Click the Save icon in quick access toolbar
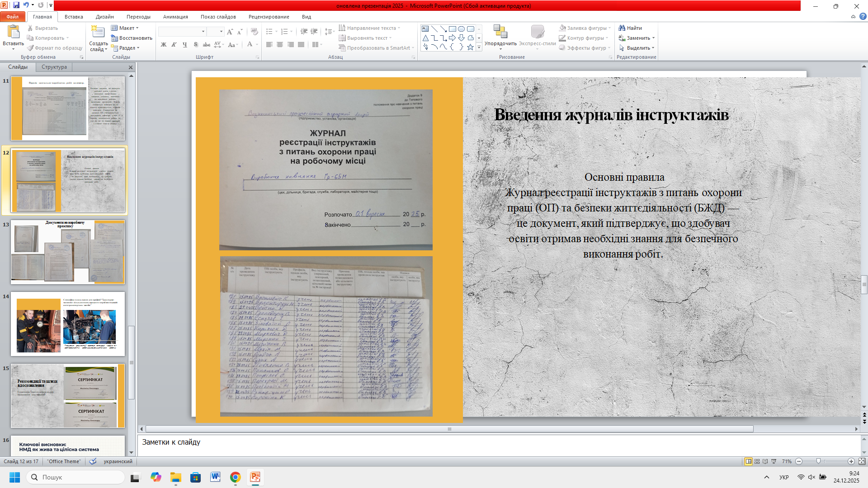The width and height of the screenshot is (868, 488). [x=16, y=5]
